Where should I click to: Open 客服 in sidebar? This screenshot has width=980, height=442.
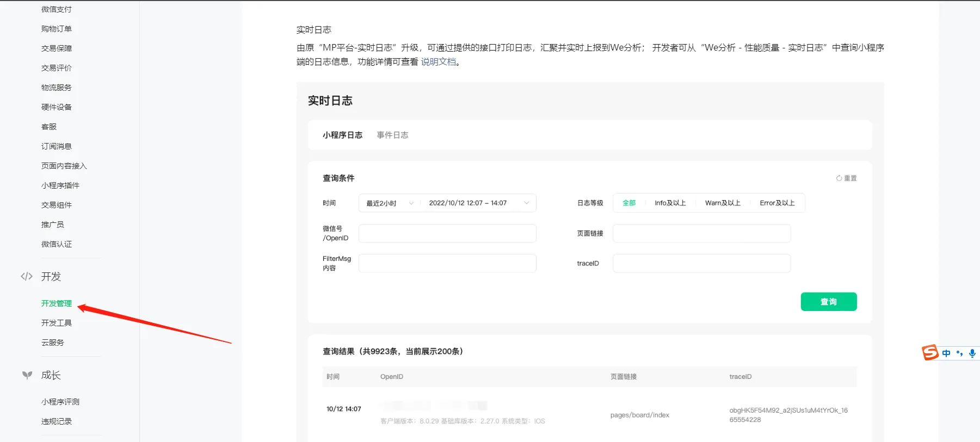pos(49,127)
